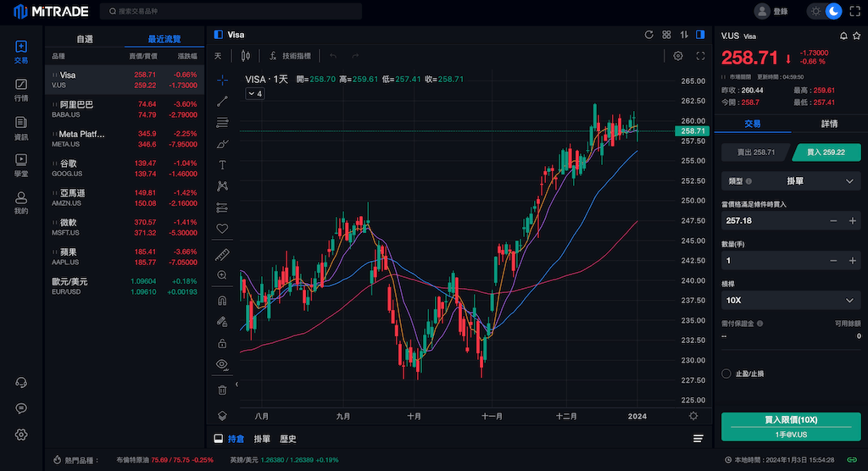Screen dimensions: 868x471
Task: Add Visa to favorites with star icon
Action: pyautogui.click(x=856, y=36)
